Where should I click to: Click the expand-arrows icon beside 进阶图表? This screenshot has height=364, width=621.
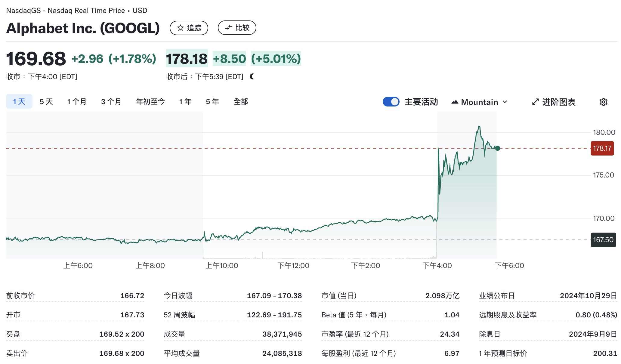click(535, 102)
